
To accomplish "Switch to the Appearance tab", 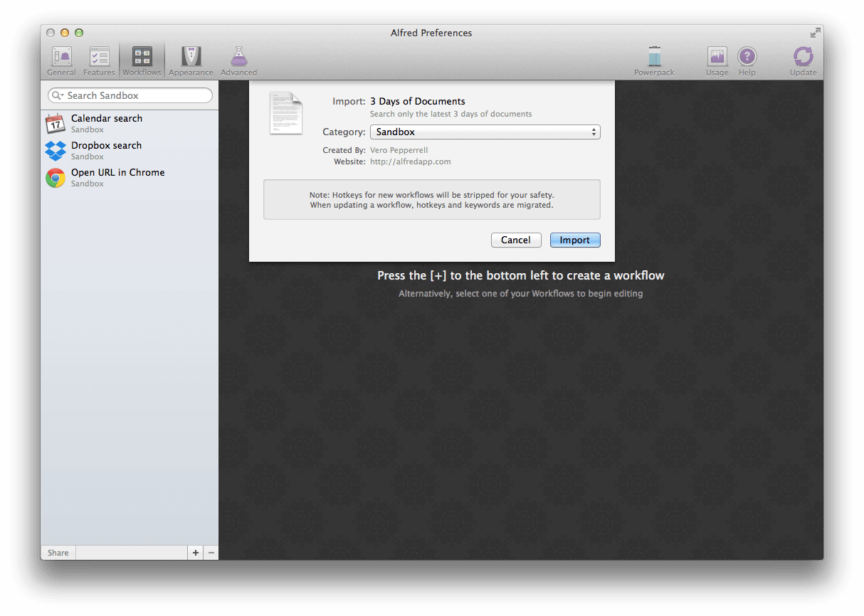I will [x=190, y=60].
